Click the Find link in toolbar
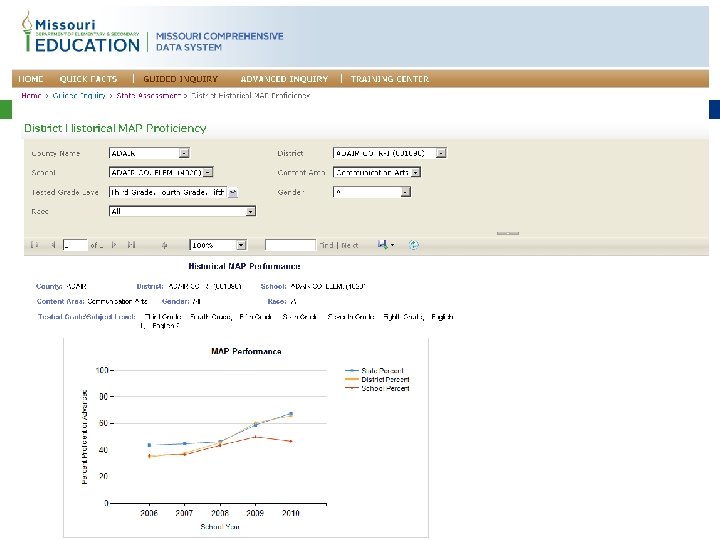Viewport: 720px width, 540px height. coord(326,246)
